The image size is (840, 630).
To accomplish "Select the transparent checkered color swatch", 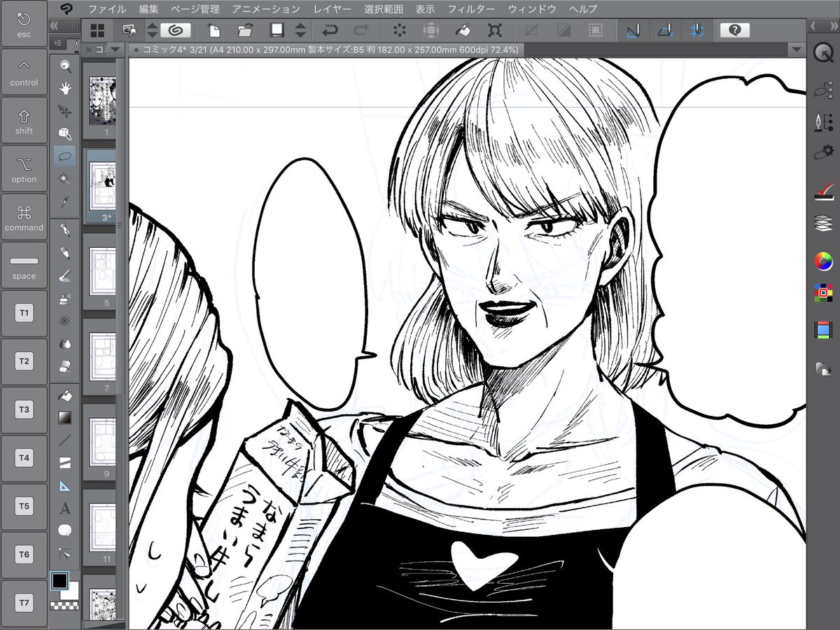I will coord(65,605).
